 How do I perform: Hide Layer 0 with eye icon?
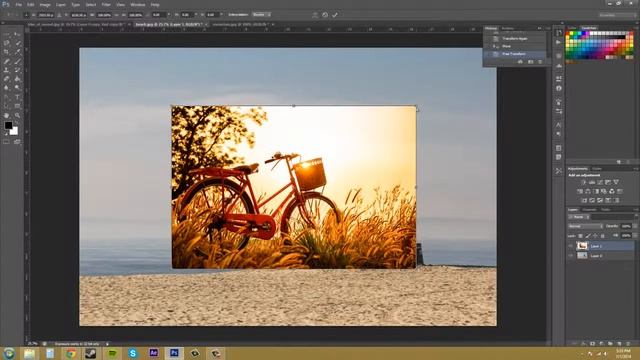point(571,256)
